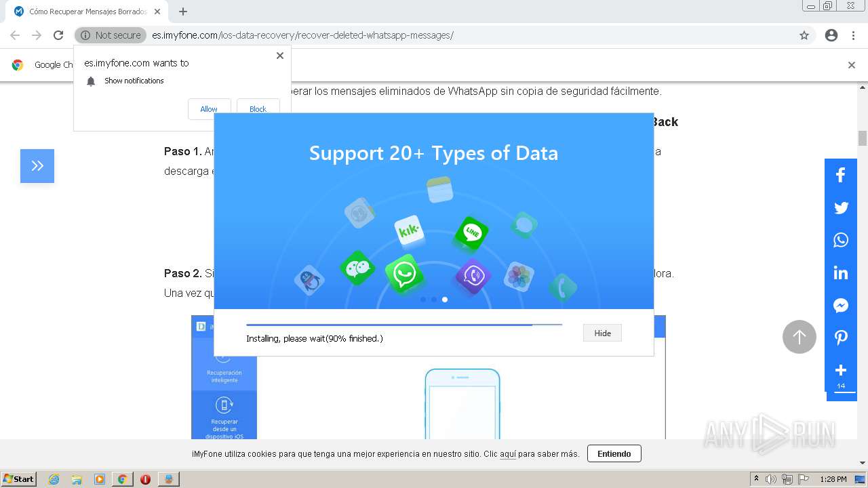
Task: Open a new browser tab
Action: (x=183, y=12)
